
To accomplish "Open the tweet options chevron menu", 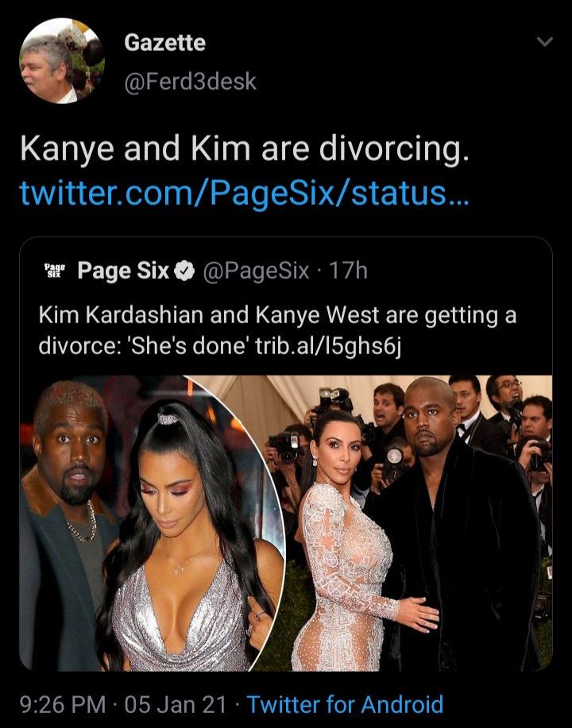I will click(544, 42).
